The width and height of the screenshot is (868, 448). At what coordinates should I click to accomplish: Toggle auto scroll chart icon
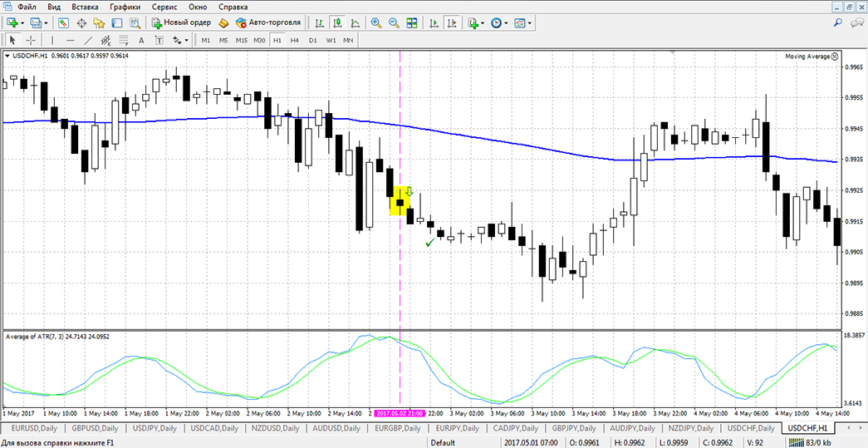(x=434, y=22)
